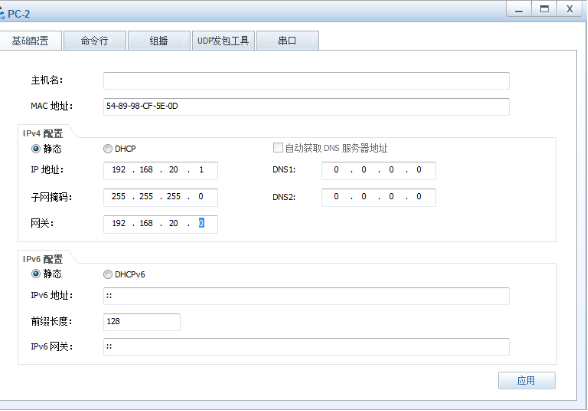Click first octet 255 of 子网掩码
The width and height of the screenshot is (588, 411).
118,196
